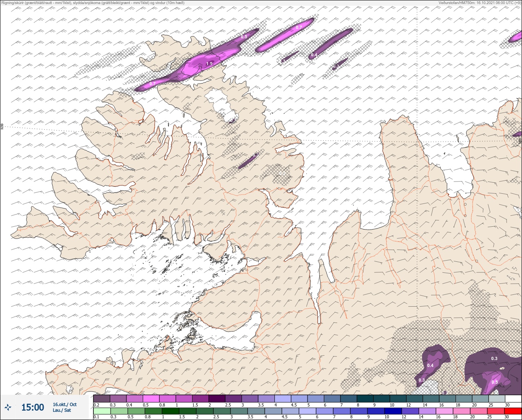Click the wind-star icon beside 15:00
Image resolution: width=522 pixels, height=420 pixels.
pyautogui.click(x=8, y=407)
